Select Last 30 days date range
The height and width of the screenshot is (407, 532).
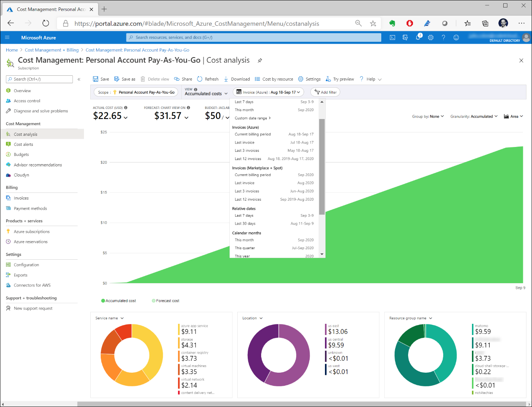[x=274, y=224]
